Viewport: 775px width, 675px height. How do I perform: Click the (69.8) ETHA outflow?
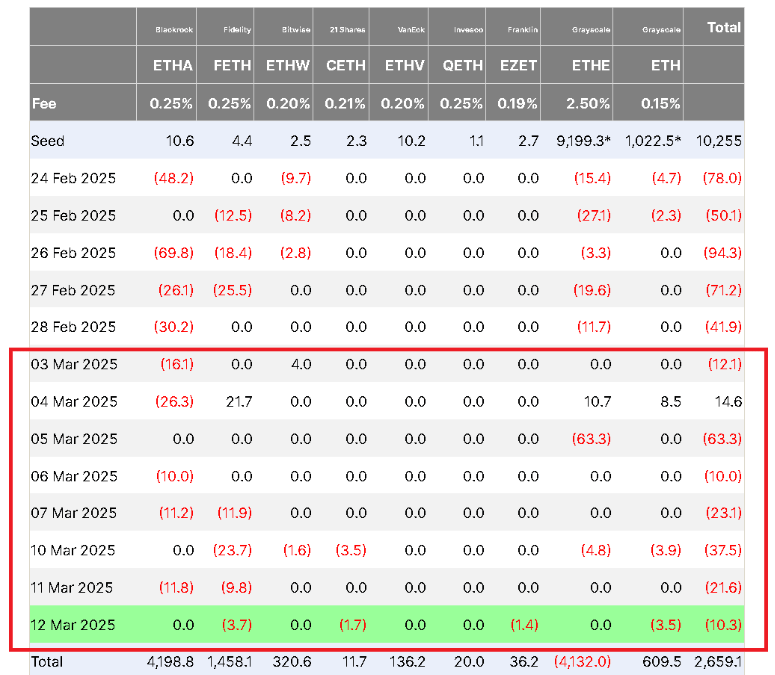coord(174,253)
